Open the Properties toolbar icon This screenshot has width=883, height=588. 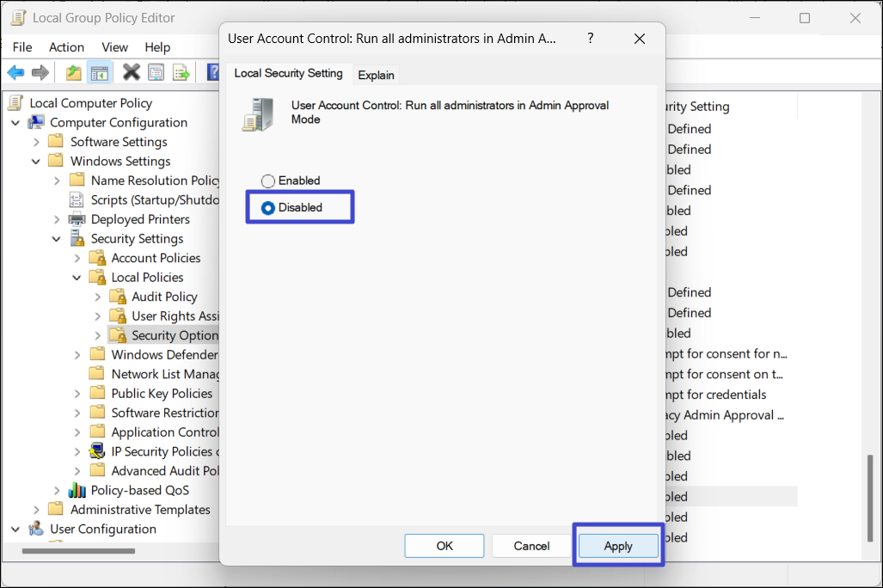pyautogui.click(x=156, y=73)
